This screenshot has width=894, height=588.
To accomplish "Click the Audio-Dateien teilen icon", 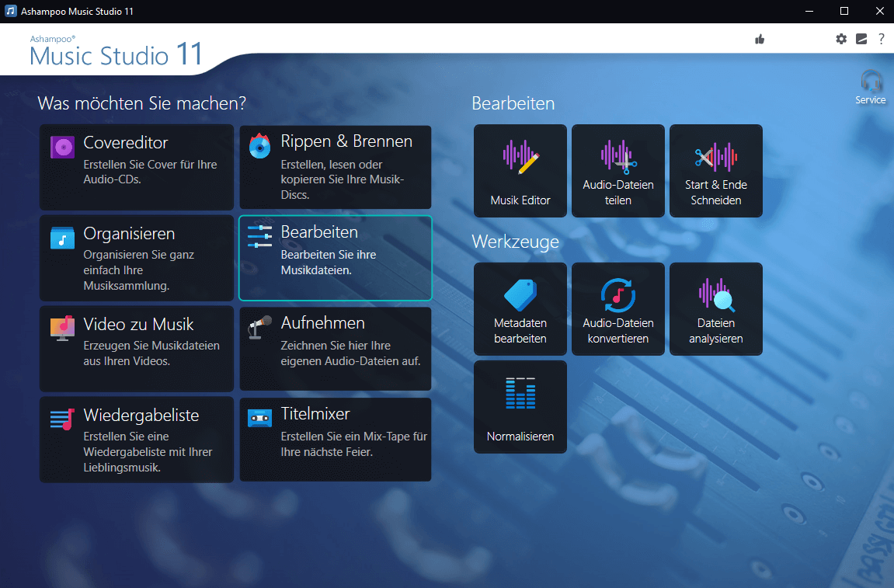I will click(x=618, y=156).
